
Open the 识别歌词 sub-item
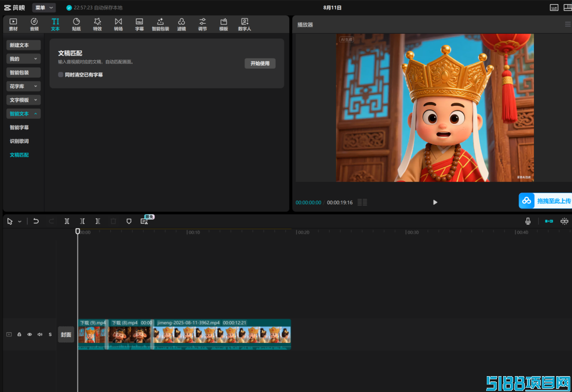tap(20, 141)
